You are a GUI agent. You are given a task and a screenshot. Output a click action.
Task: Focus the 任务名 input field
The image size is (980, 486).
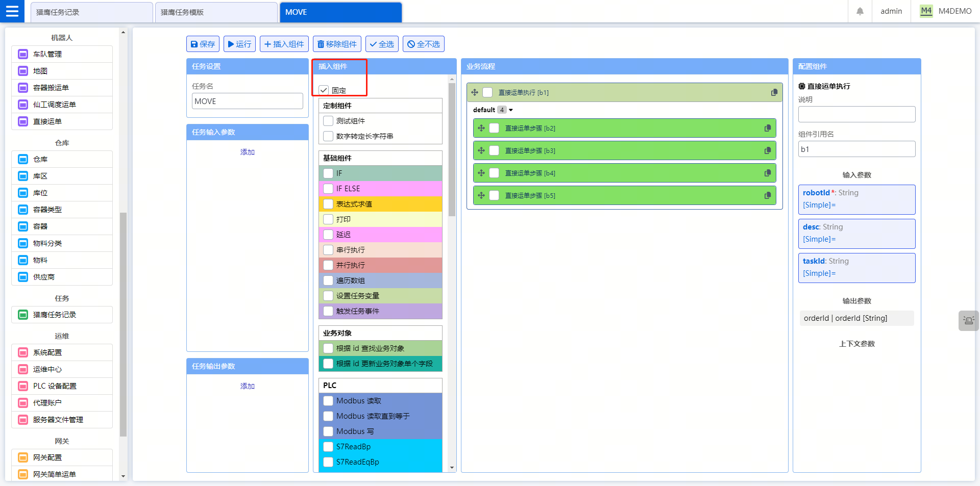coord(248,101)
